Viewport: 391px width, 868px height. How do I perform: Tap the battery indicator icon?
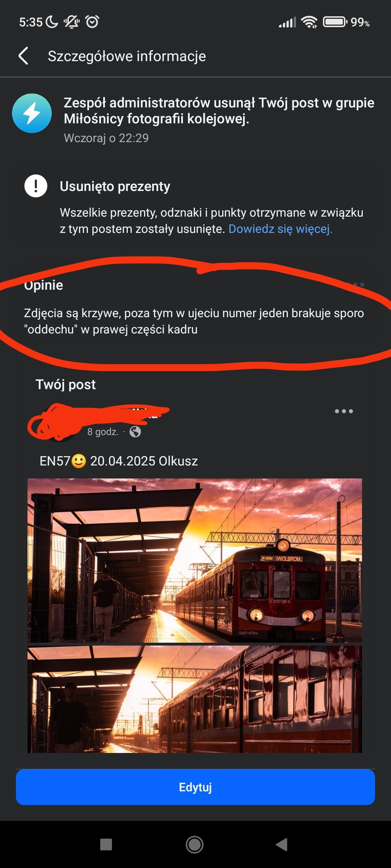point(335,22)
